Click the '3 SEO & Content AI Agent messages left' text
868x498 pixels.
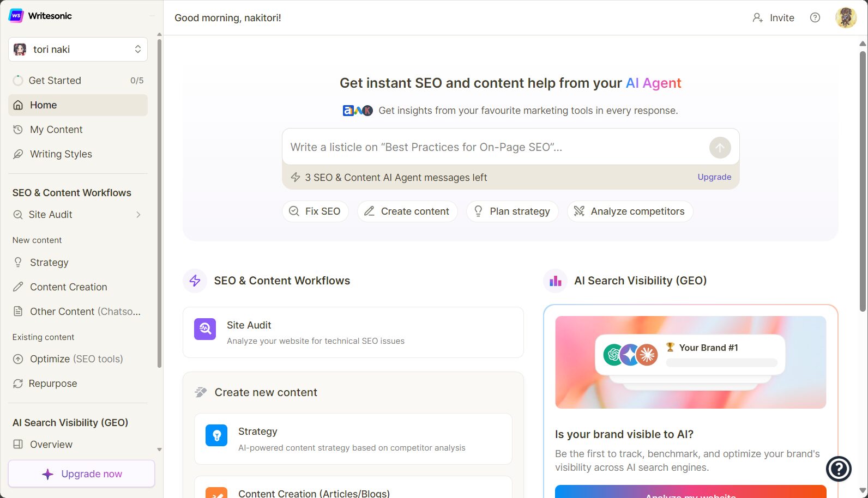click(396, 178)
